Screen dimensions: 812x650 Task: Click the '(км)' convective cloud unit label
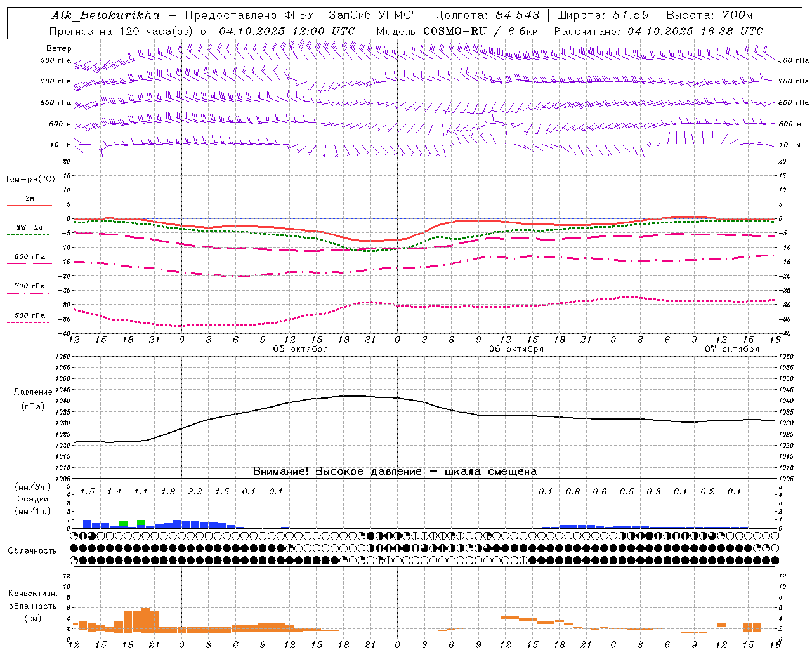32,618
